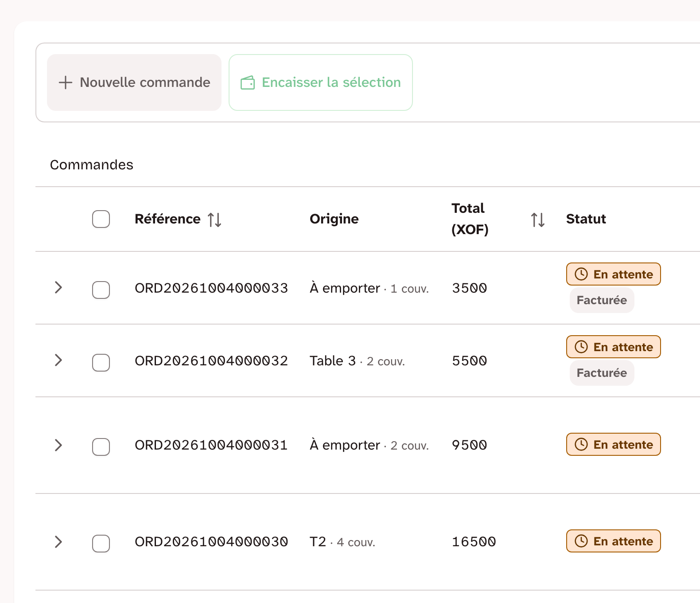
Task: Click the Statut column header
Action: tap(586, 219)
